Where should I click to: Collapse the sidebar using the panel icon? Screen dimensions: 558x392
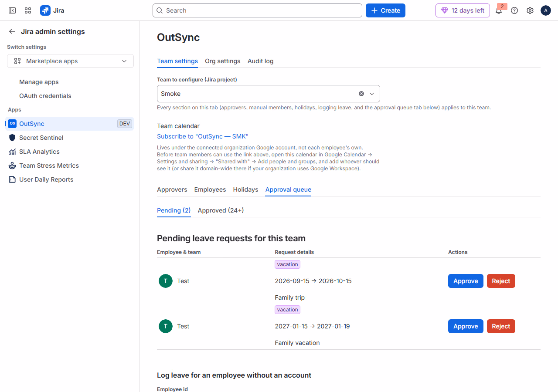tap(12, 10)
